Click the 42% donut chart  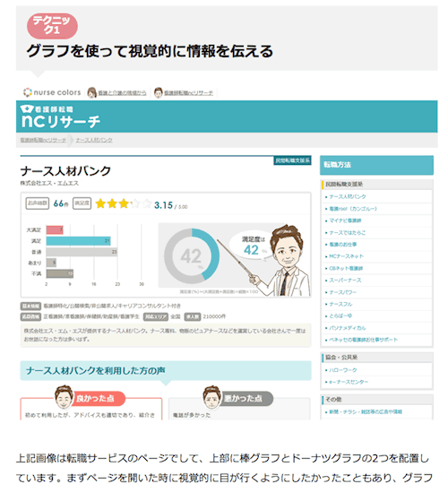[x=192, y=255]
